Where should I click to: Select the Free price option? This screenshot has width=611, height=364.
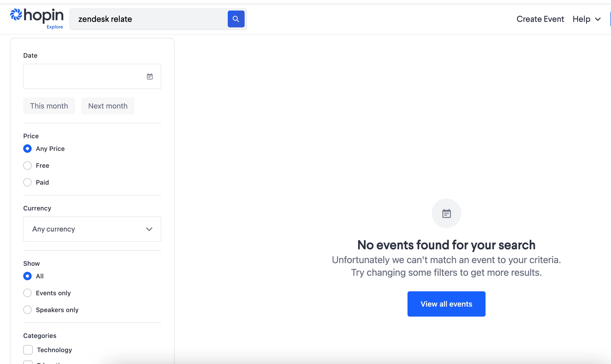pos(27,165)
